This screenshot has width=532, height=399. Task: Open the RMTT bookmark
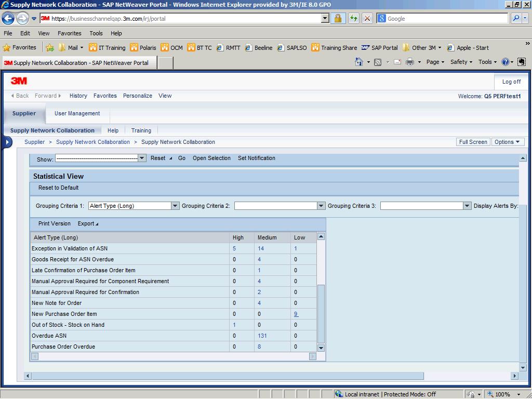pyautogui.click(x=229, y=48)
